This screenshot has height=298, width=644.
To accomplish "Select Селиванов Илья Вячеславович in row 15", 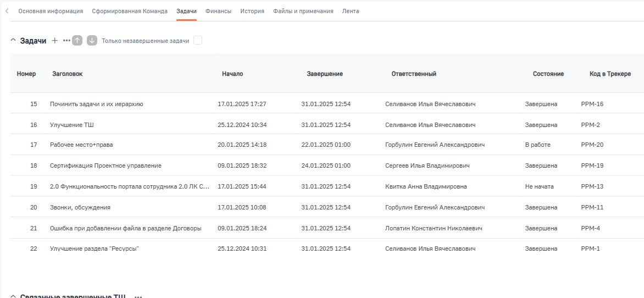I will point(430,104).
